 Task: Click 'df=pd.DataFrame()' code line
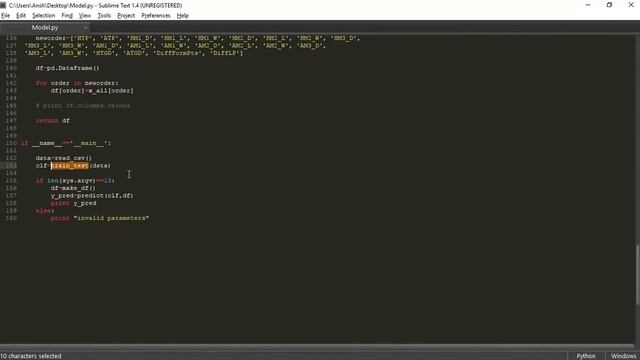click(x=67, y=68)
